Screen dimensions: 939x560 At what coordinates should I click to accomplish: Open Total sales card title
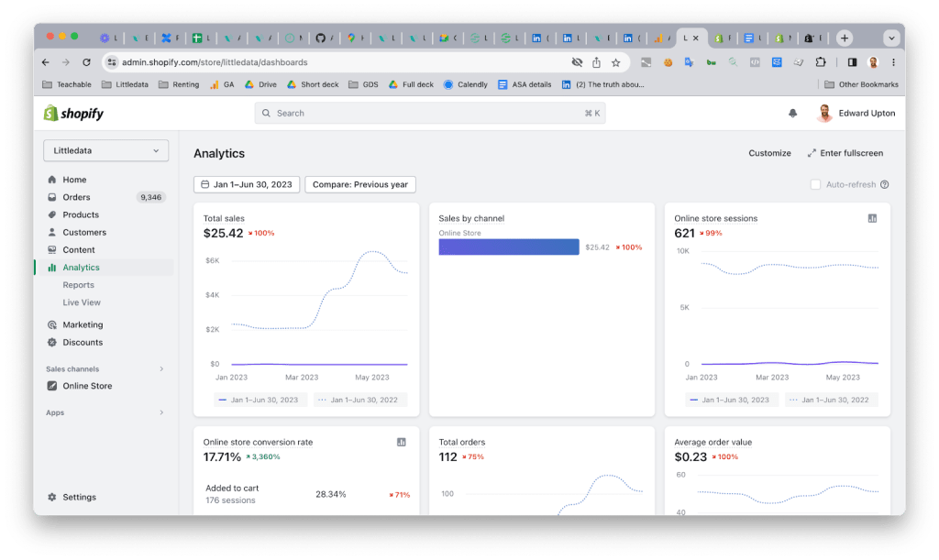(224, 218)
